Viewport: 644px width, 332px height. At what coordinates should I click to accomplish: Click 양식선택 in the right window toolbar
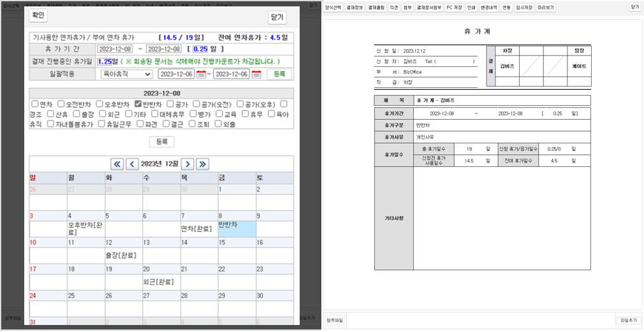click(333, 8)
